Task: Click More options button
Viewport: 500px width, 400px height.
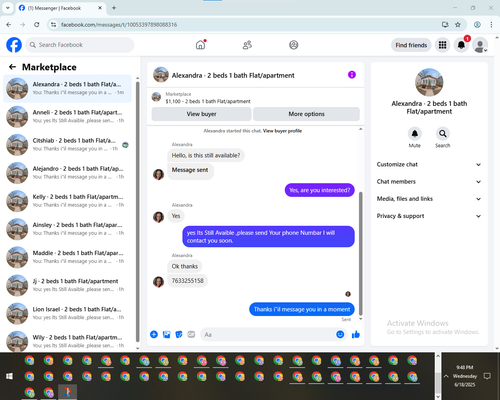Action: (x=306, y=114)
